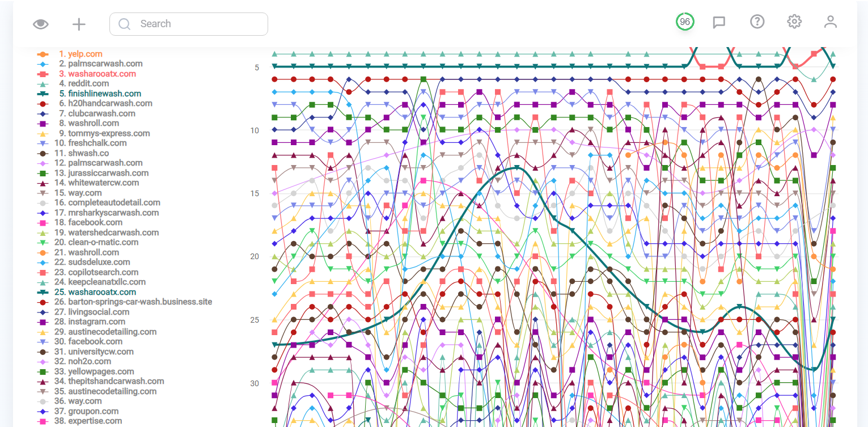
Task: Click legend entry 21. washroll.com
Action: click(78, 252)
